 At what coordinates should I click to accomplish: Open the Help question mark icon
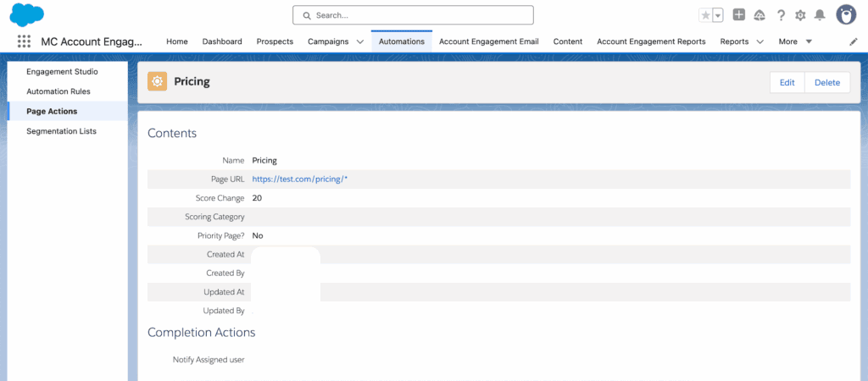[x=781, y=15]
